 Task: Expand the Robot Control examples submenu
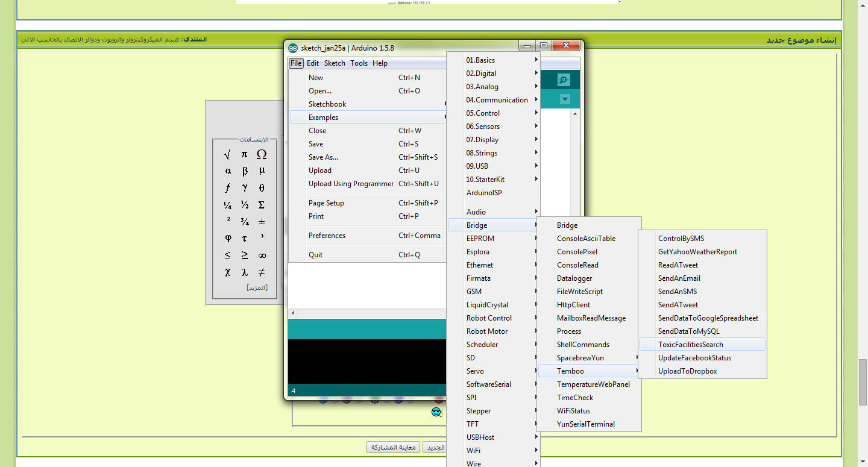click(x=494, y=318)
